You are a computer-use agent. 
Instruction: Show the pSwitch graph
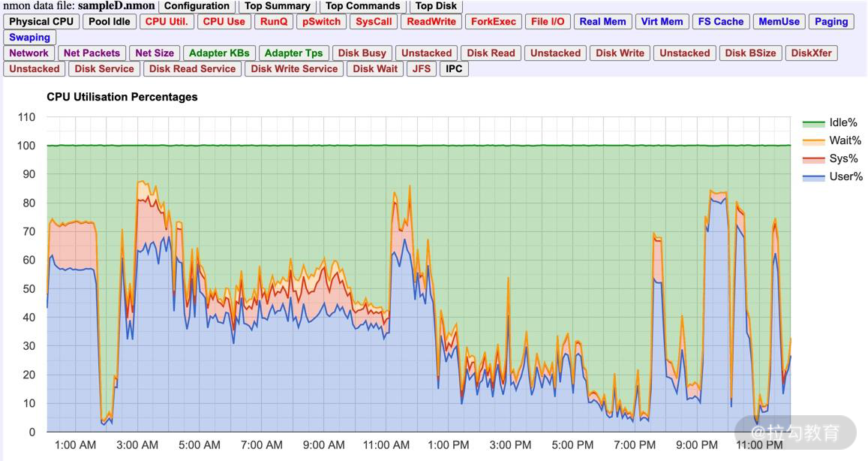tap(321, 22)
